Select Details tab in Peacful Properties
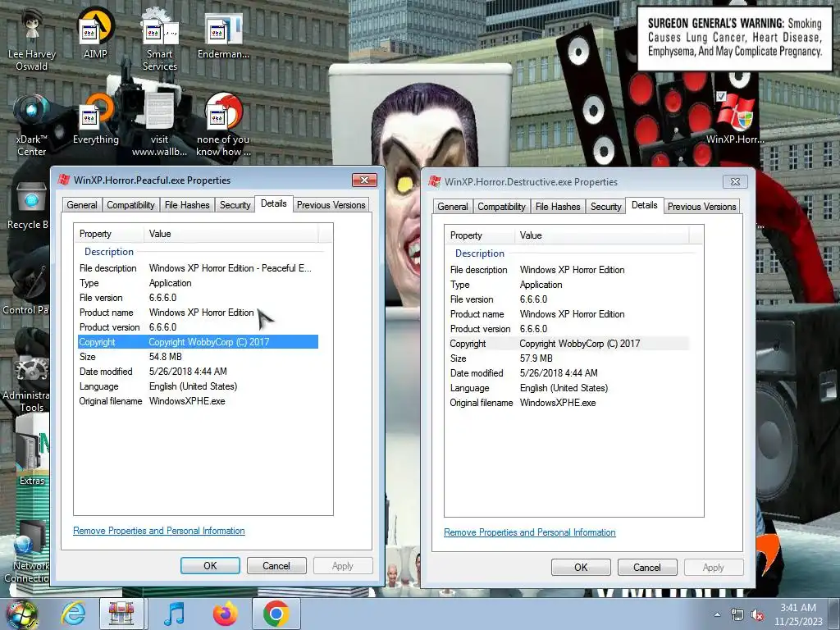 point(274,203)
